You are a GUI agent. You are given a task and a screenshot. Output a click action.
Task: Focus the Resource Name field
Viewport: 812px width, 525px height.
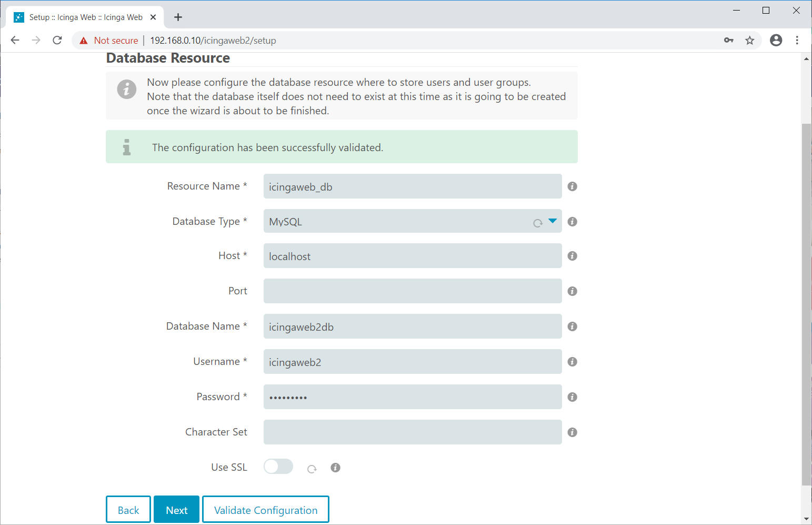413,186
